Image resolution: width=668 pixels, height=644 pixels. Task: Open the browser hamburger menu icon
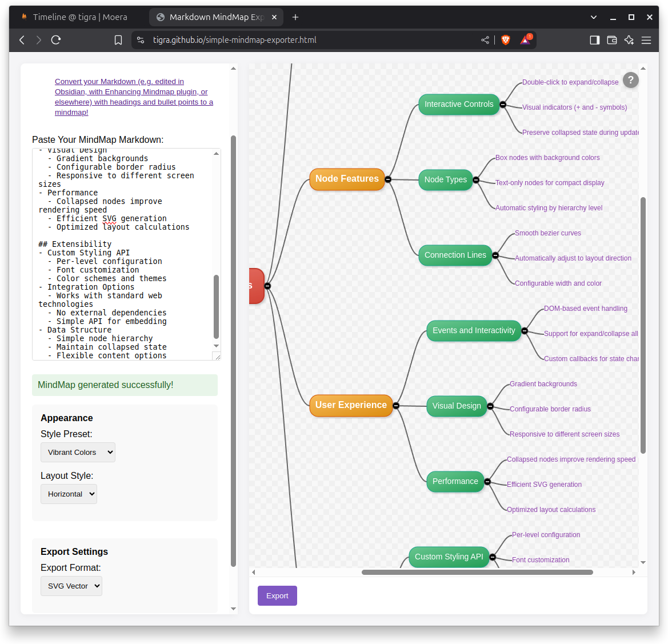coord(646,40)
